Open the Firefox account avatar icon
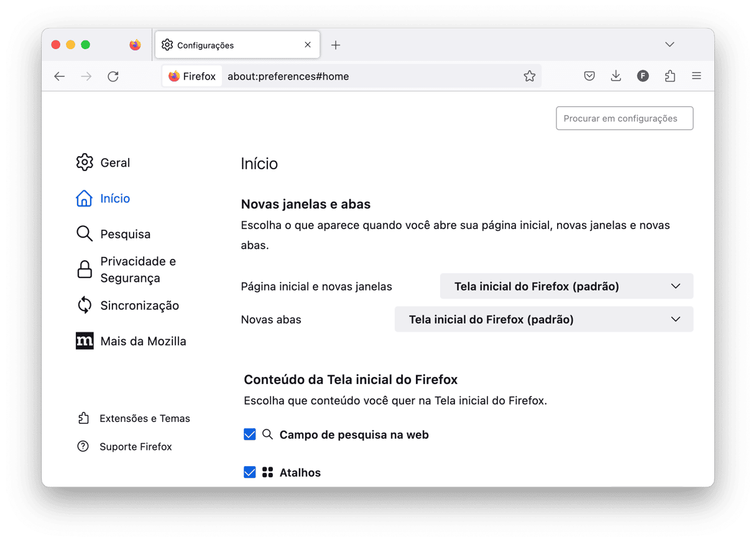Viewport: 756px width, 542px height. 643,76
